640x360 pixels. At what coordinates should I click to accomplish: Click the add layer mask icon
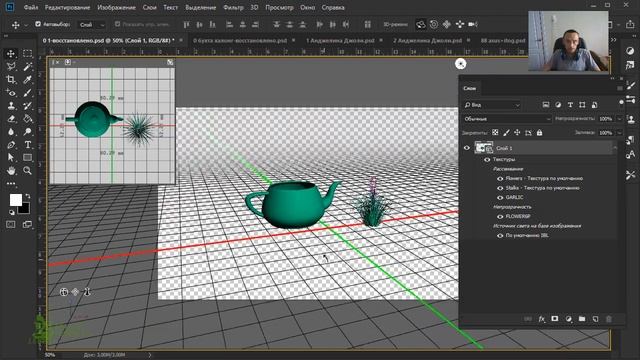[x=555, y=319]
